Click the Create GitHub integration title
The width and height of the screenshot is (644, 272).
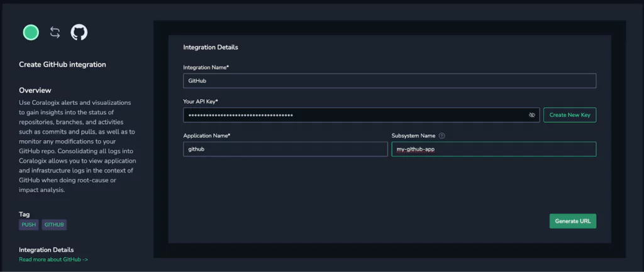(x=62, y=65)
